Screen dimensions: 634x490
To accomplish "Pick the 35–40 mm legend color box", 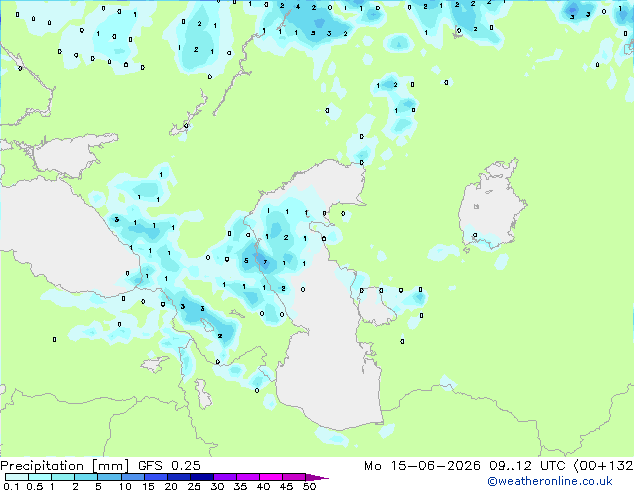I will (x=248, y=477).
